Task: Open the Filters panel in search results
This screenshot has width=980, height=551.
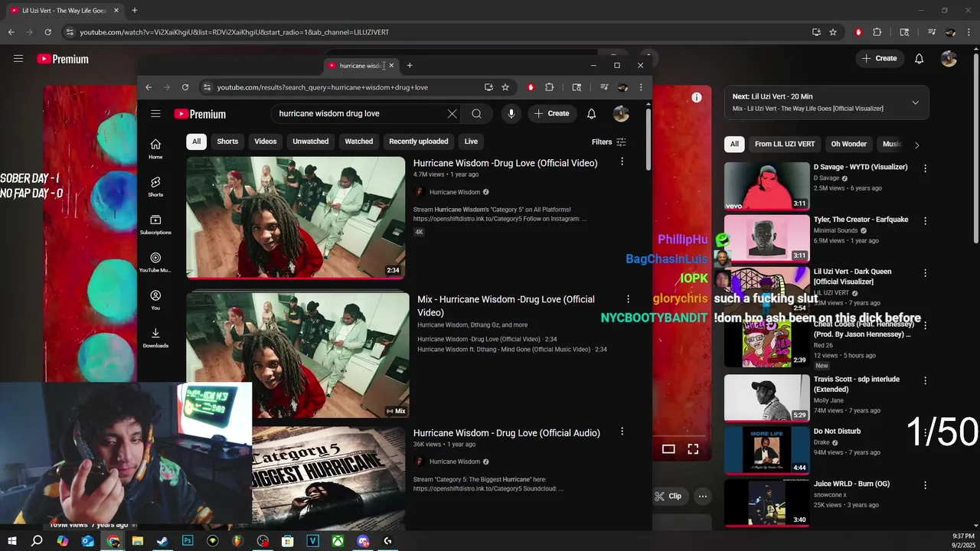Action: pyautogui.click(x=609, y=142)
